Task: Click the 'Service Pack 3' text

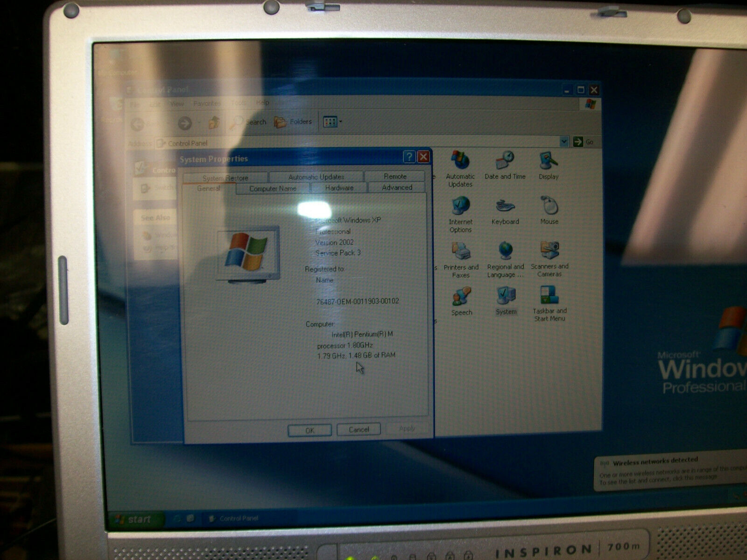Action: pos(338,253)
